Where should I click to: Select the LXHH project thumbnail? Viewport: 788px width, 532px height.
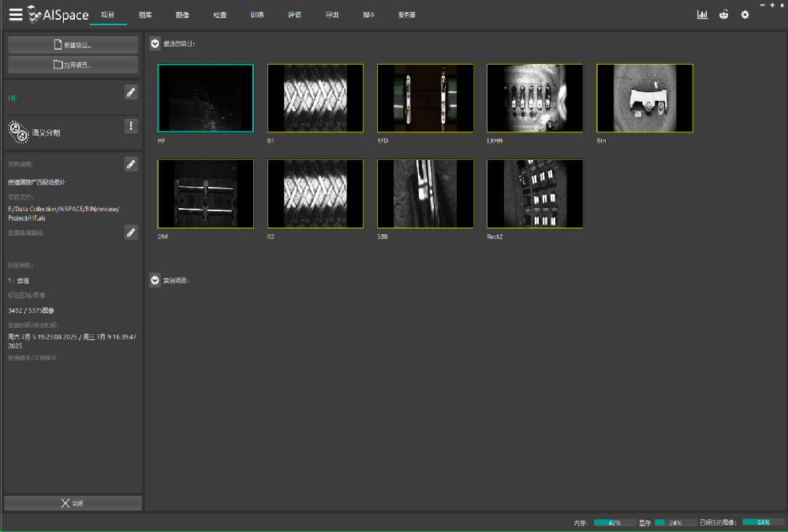(535, 98)
